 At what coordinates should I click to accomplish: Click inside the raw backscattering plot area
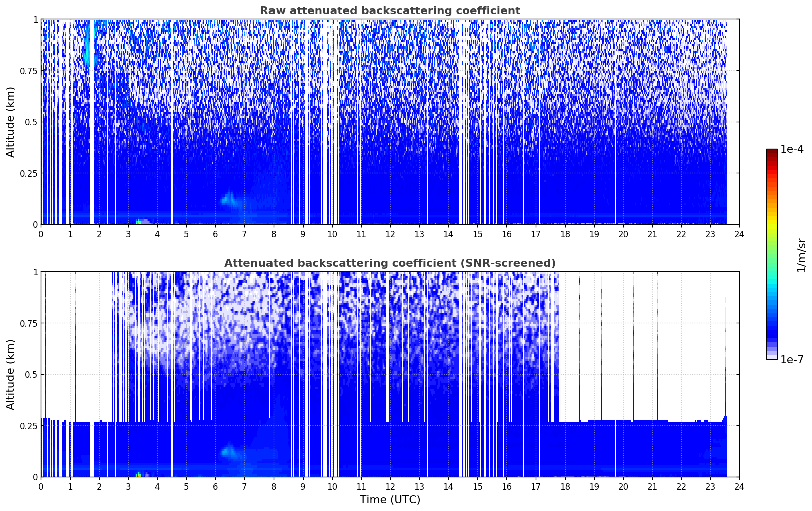pyautogui.click(x=390, y=122)
